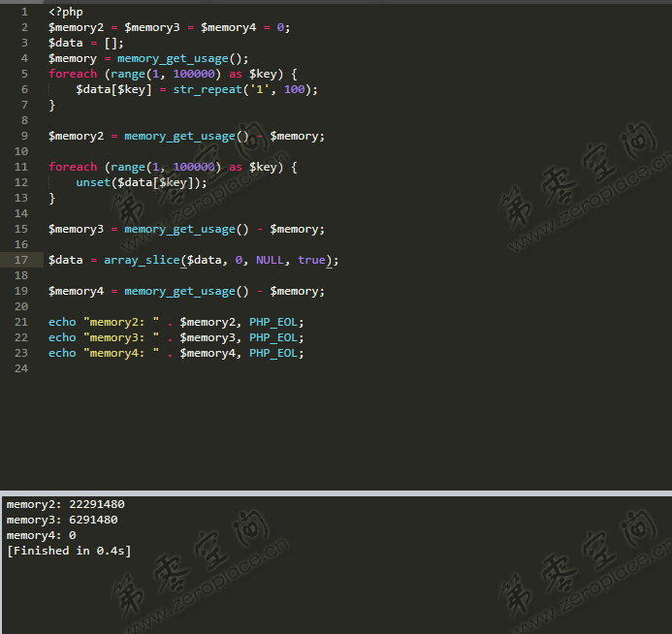Place cursor on the "<?php" opening tag
Viewport: 672px width, 634px height.
[x=66, y=12]
